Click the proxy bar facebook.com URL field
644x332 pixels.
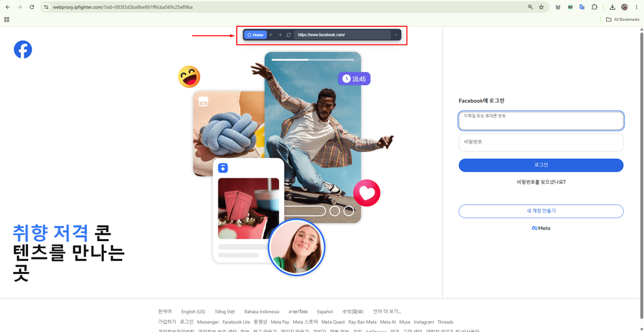pyautogui.click(x=342, y=35)
